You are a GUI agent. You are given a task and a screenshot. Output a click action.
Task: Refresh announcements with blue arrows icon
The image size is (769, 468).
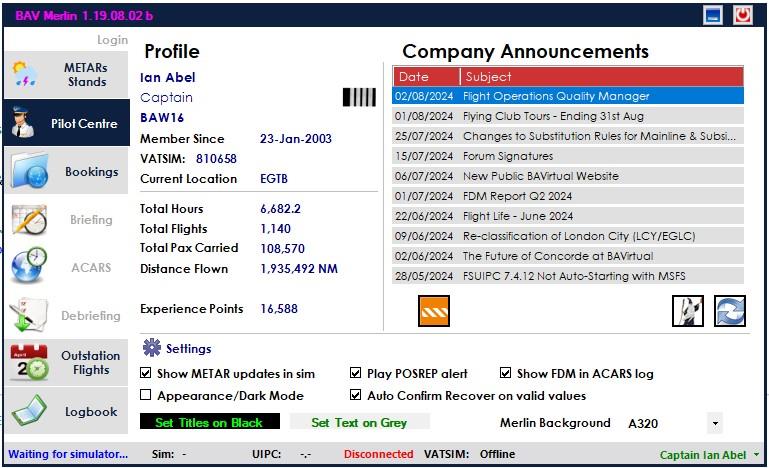(730, 311)
